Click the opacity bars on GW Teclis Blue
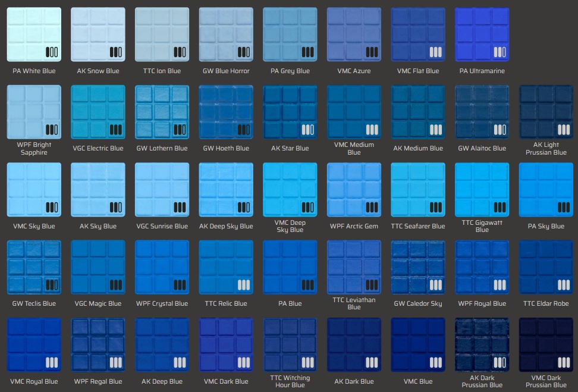 pos(52,285)
